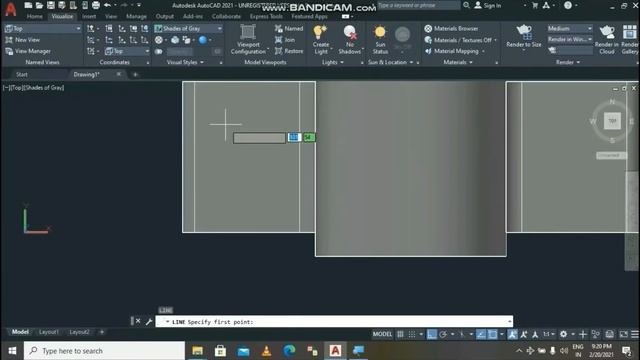Click the ViewCube TOP face
This screenshot has width=640, height=360.
coord(612,121)
